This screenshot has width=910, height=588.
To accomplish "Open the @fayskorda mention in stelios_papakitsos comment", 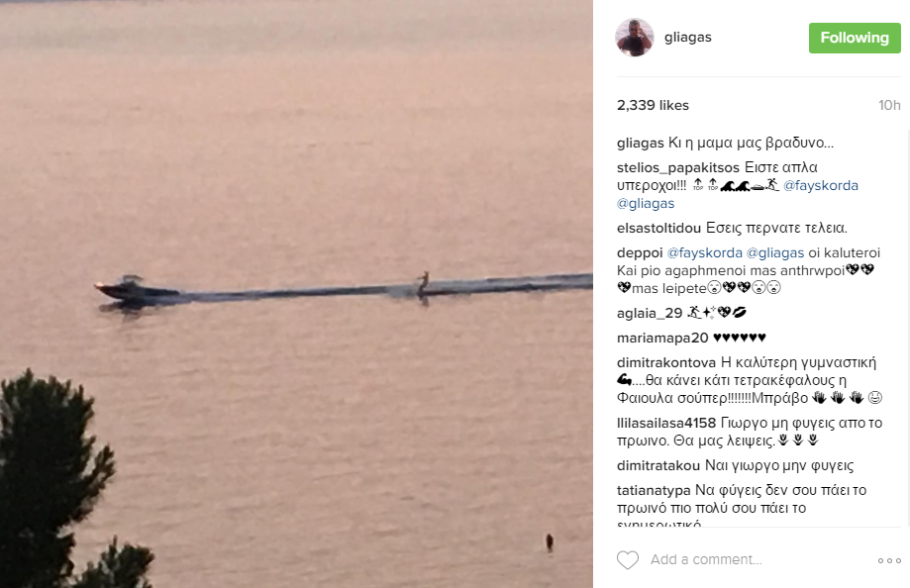I will tap(821, 186).
